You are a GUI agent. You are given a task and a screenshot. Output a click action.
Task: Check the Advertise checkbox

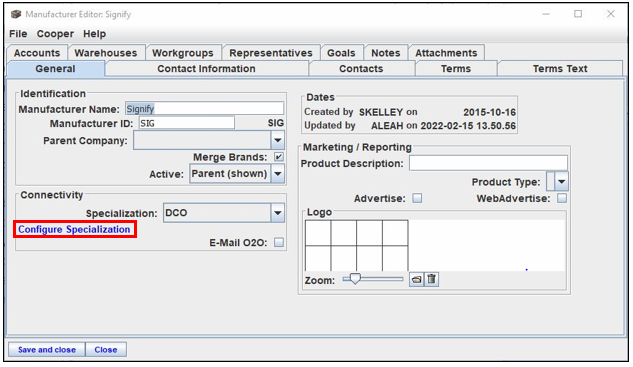click(x=417, y=198)
